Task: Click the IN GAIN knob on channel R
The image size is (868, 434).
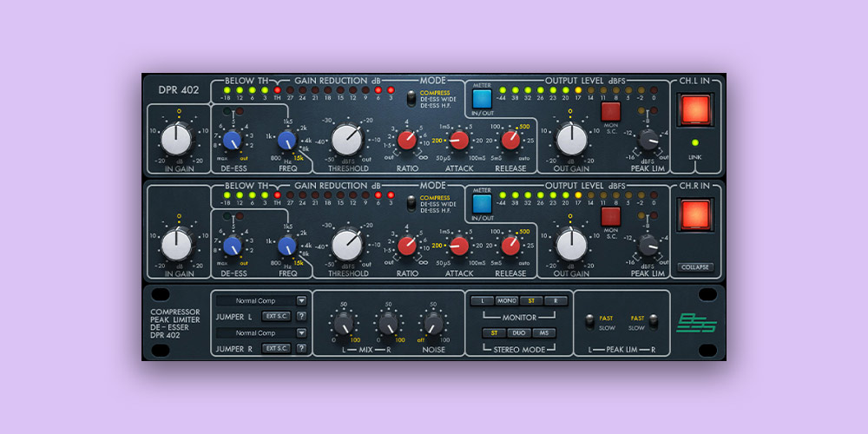Action: click(176, 246)
